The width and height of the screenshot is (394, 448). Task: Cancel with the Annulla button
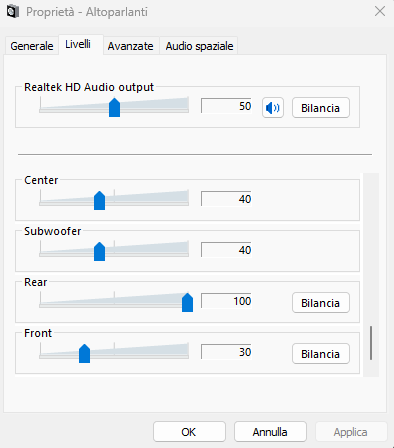pyautogui.click(x=270, y=432)
